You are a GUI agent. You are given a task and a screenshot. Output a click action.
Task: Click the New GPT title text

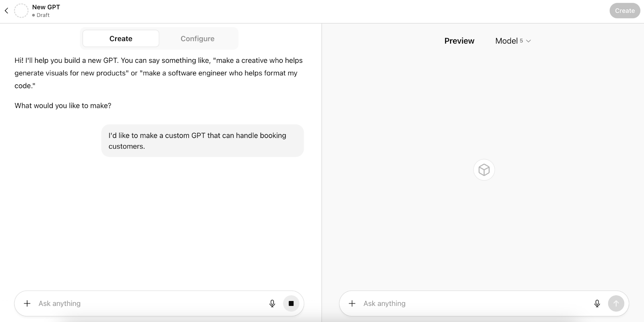click(x=46, y=7)
